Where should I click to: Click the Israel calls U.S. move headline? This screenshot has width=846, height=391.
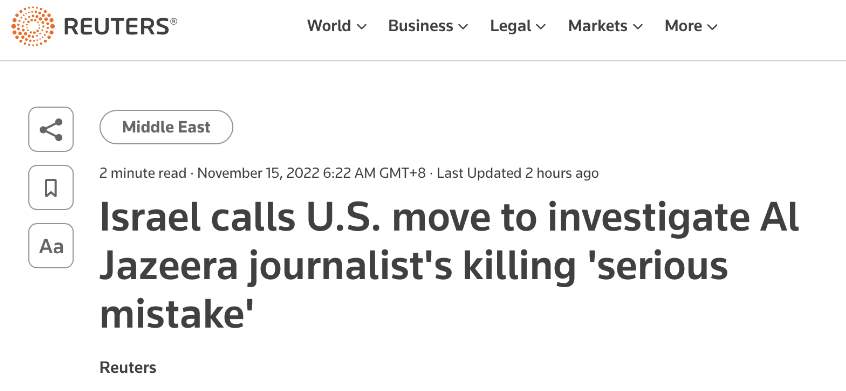(449, 266)
